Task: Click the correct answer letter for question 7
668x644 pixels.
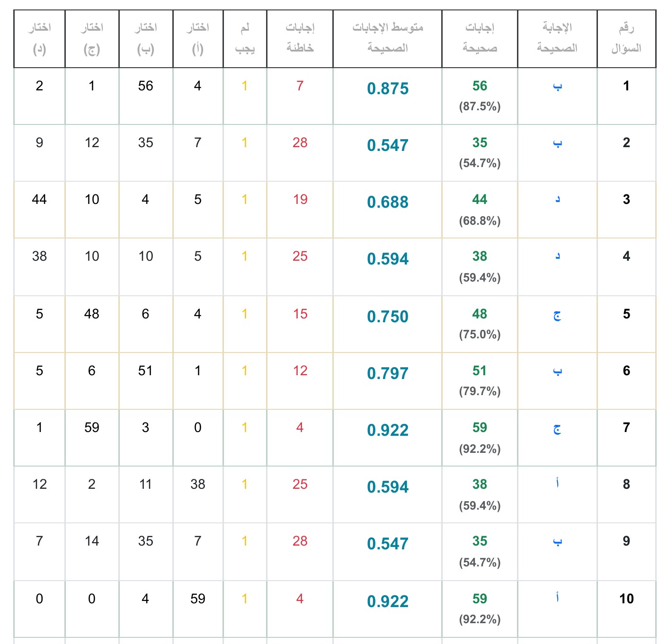Action: [x=557, y=429]
